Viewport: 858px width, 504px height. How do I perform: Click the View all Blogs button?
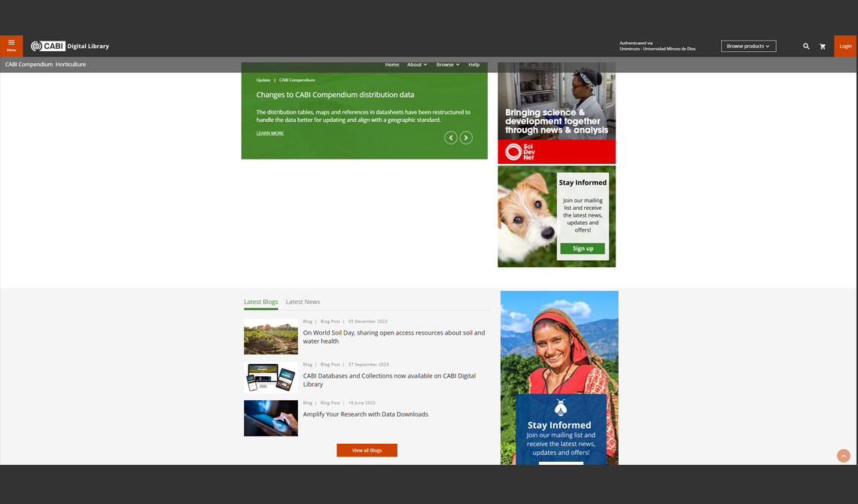[x=367, y=451]
